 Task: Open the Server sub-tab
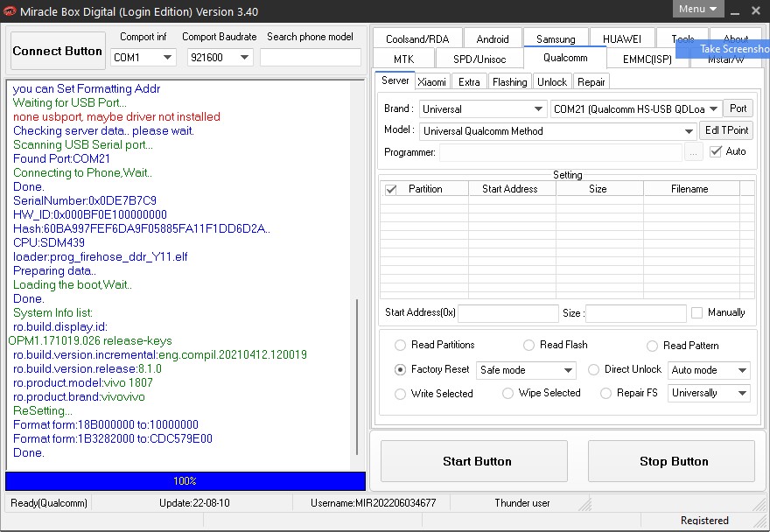pyautogui.click(x=395, y=80)
